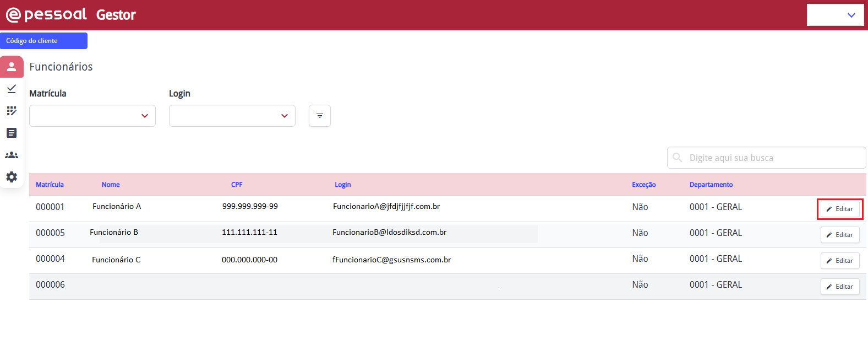Sort by CPF column header
868x339 pixels.
click(x=237, y=185)
